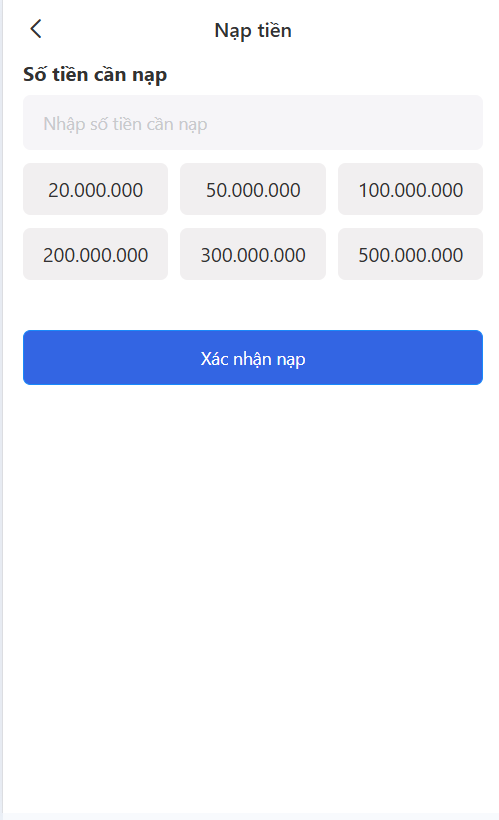Set deposit to three hundred million preset
The image size is (499, 820).
253,254
